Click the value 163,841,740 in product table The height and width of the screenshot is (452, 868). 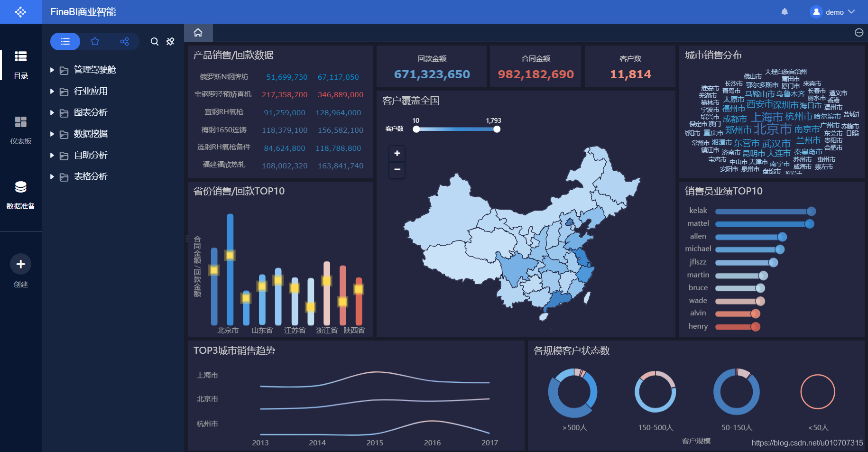(x=341, y=166)
